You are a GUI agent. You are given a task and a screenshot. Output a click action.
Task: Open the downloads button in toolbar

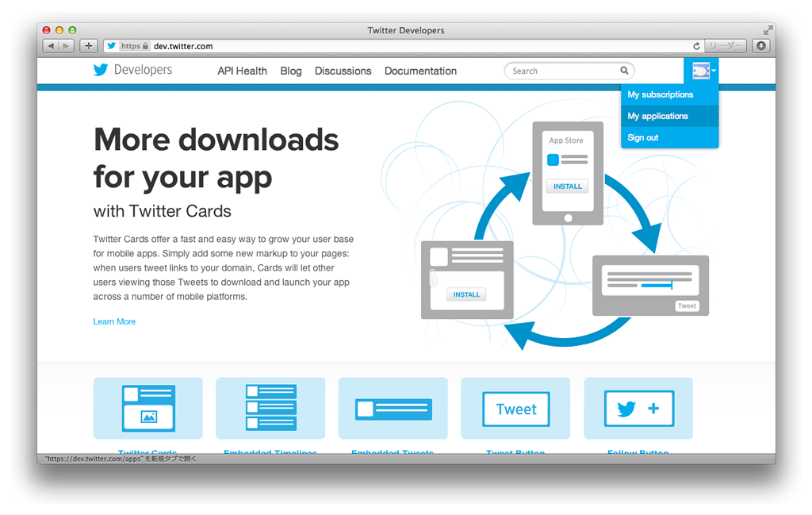(761, 46)
